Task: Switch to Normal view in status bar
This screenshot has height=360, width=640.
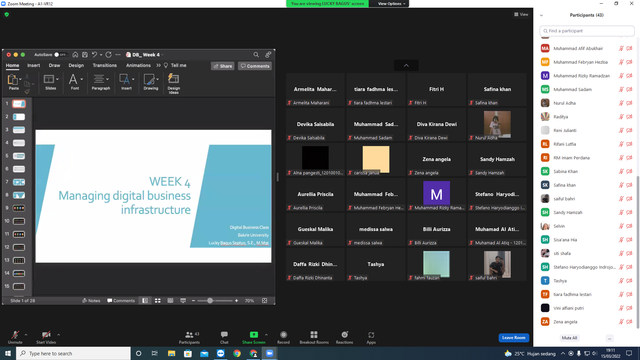Action: [145, 301]
